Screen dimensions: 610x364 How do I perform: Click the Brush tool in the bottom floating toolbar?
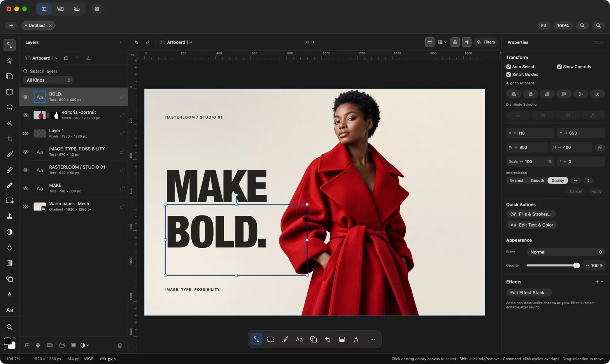click(x=285, y=339)
